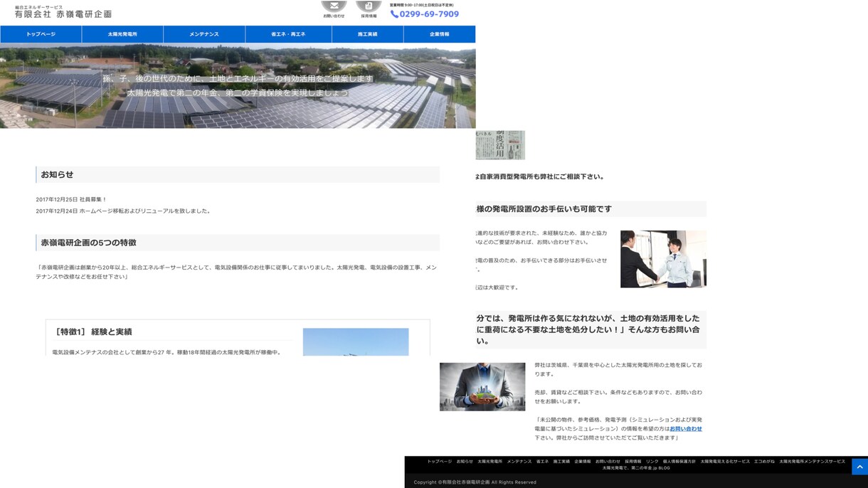Open footer link 太陽光発電所
868x488 pixels.
[x=489, y=462]
